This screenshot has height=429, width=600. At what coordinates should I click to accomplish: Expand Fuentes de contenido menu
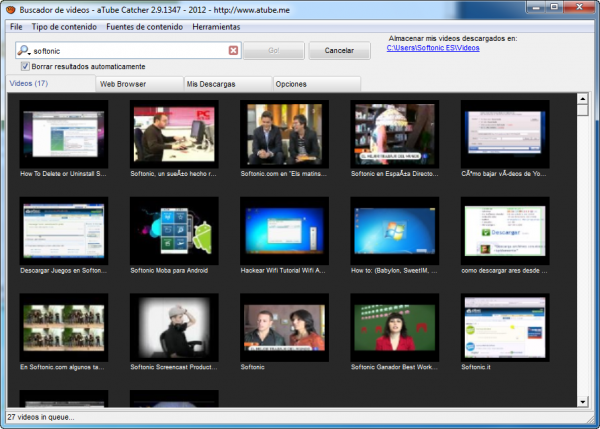click(145, 25)
